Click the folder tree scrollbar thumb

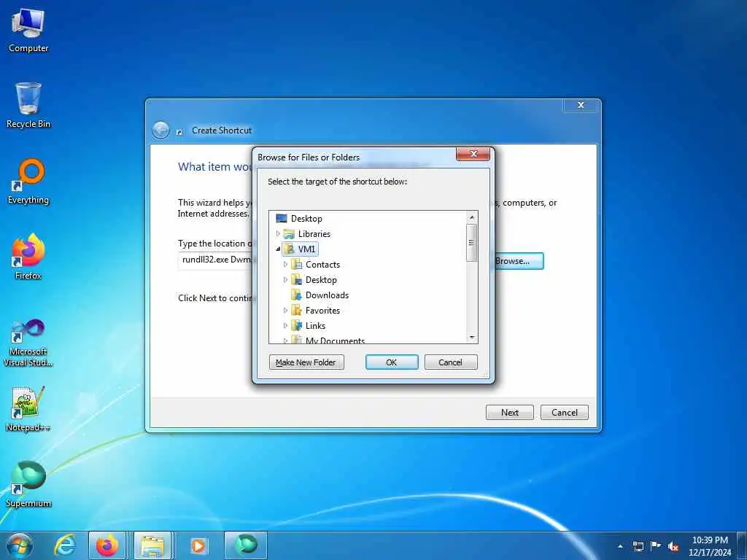coord(472,243)
